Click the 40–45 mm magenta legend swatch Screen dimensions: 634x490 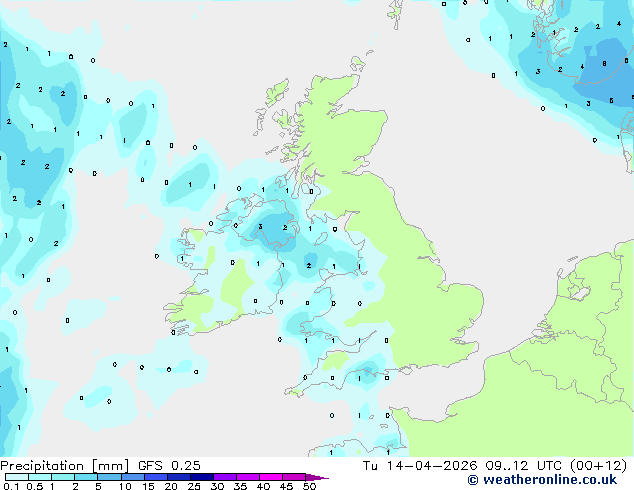coord(270,477)
